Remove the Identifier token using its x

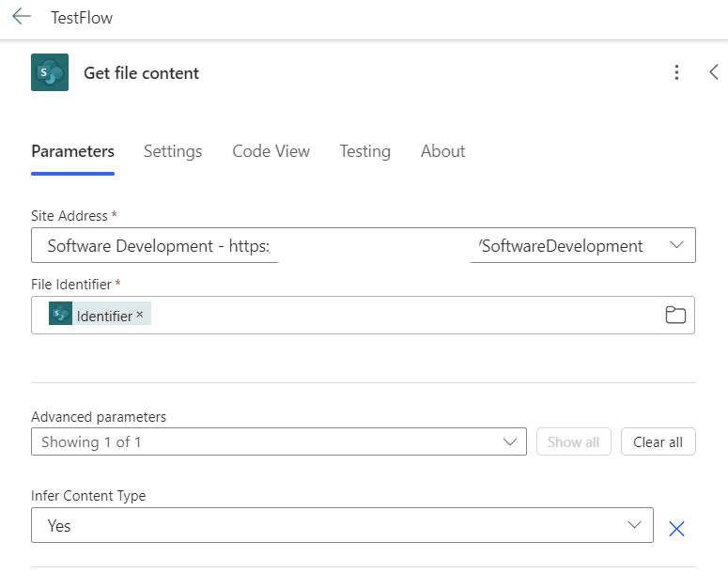click(140, 315)
